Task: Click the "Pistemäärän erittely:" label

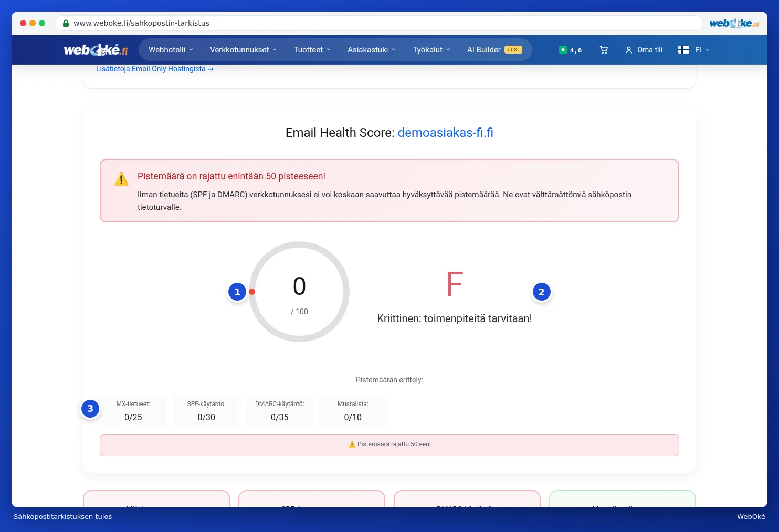Action: click(389, 380)
